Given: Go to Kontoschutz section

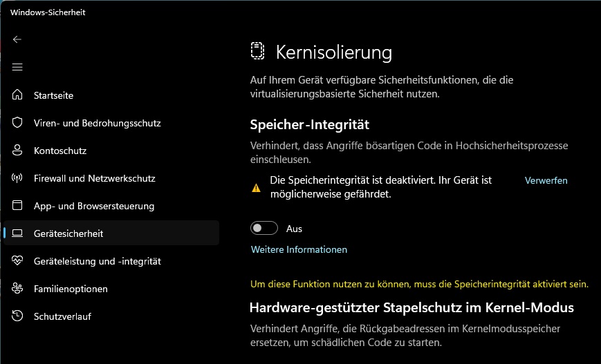Looking at the screenshot, I should click(x=60, y=151).
